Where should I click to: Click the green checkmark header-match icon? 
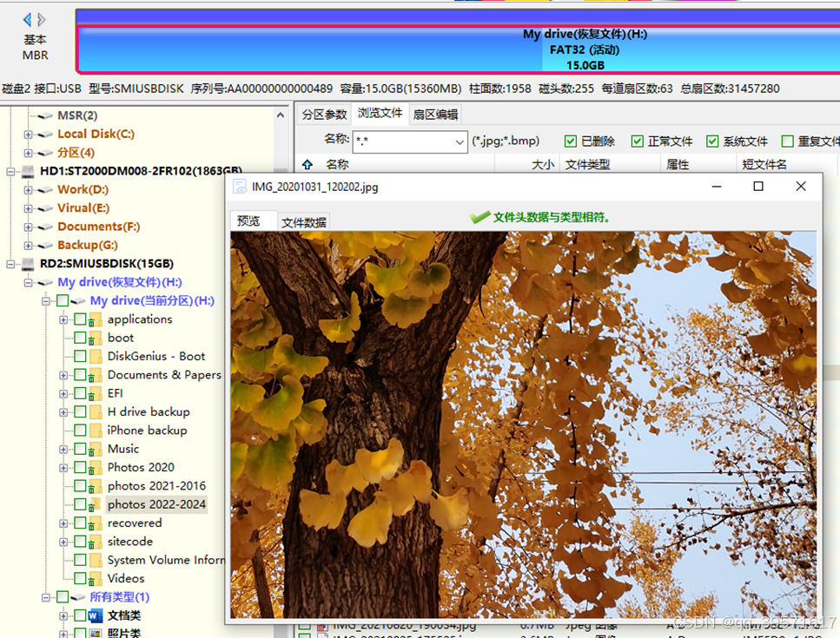point(480,217)
